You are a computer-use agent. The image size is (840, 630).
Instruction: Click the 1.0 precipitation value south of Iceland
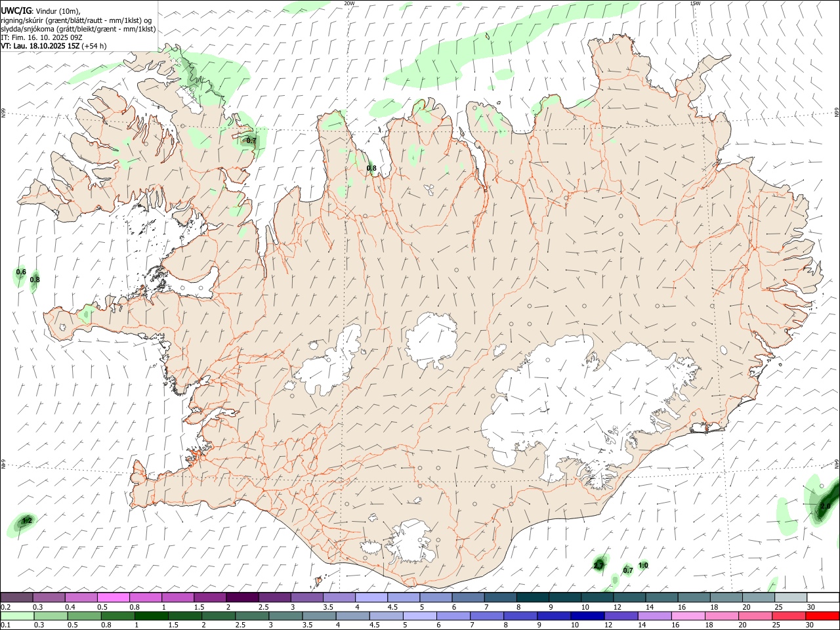click(x=643, y=566)
